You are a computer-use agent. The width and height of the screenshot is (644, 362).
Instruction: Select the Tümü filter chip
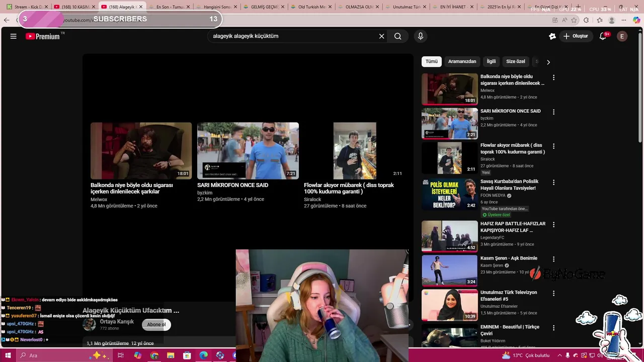(x=432, y=61)
